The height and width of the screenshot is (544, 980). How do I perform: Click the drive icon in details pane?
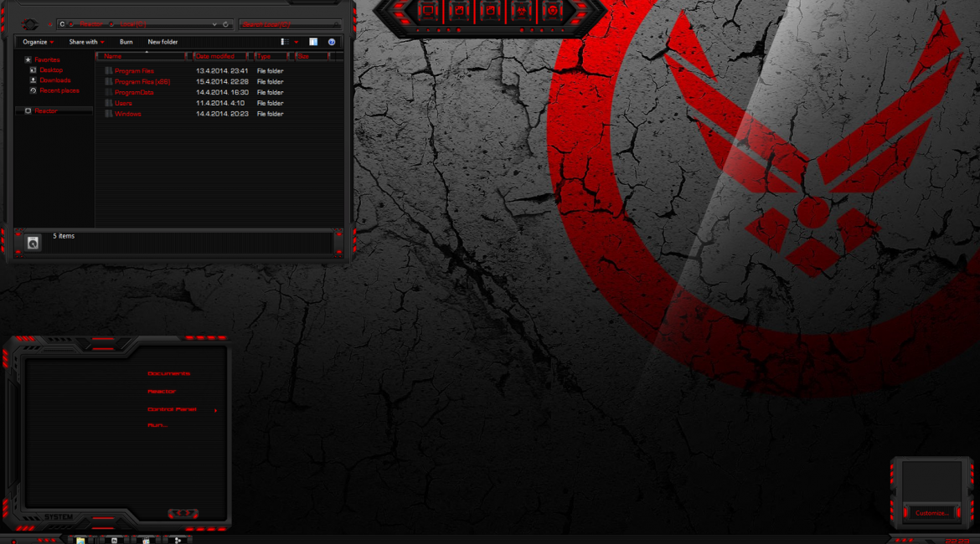34,243
